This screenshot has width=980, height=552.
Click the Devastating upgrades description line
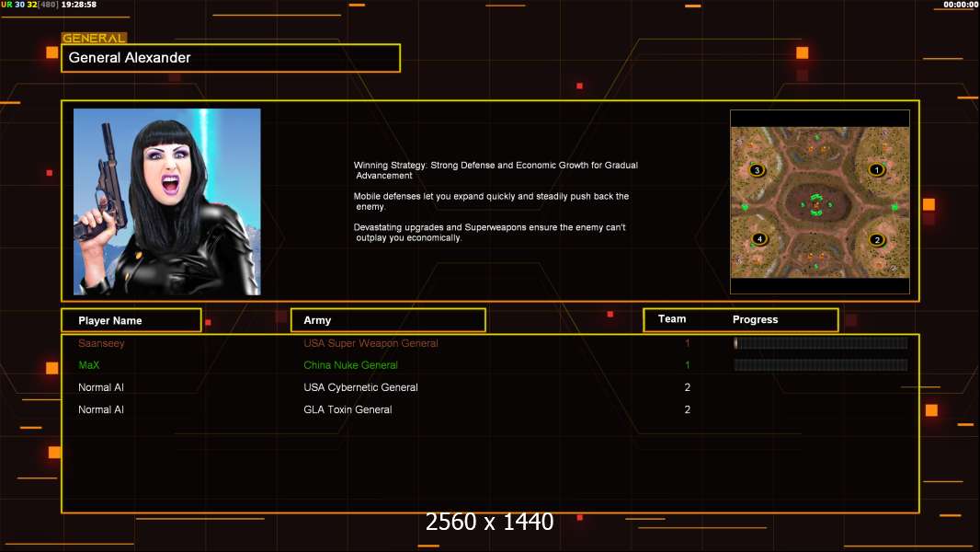point(489,233)
